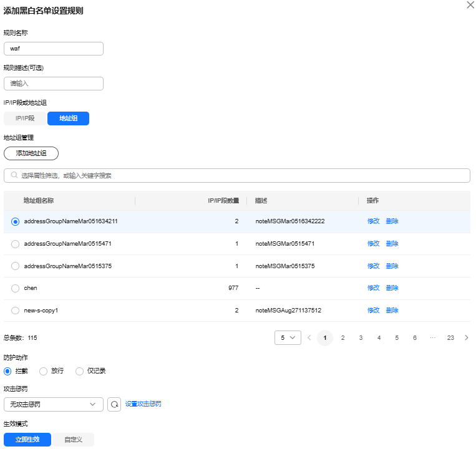Click 修改 for the new-s-copy1 group
The image size is (476, 449).
click(373, 310)
